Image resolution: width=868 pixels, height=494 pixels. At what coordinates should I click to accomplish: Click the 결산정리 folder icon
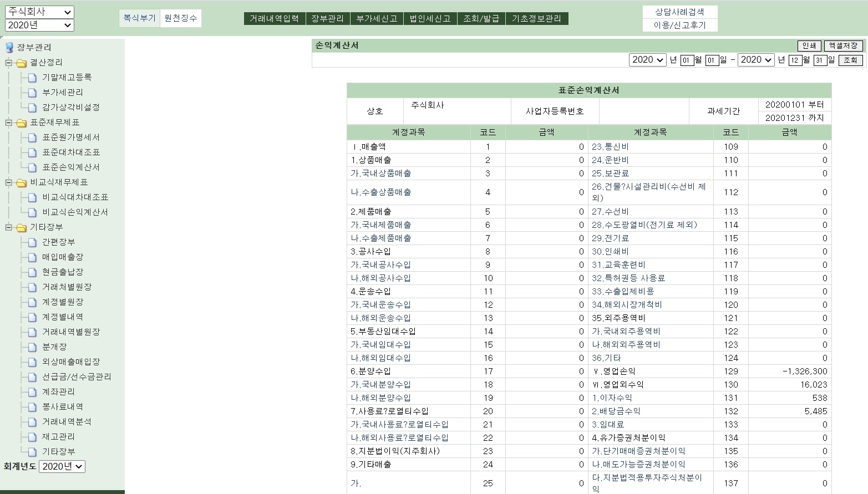21,63
